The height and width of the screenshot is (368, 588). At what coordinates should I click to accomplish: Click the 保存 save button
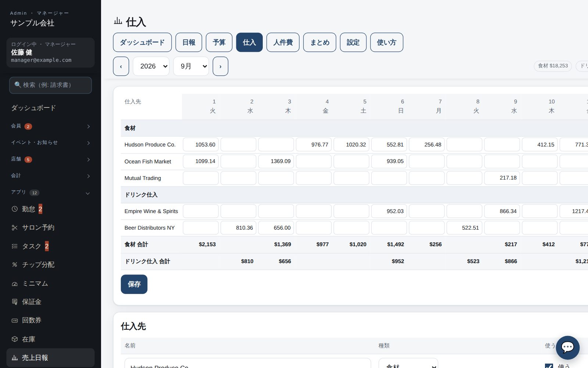click(x=134, y=284)
